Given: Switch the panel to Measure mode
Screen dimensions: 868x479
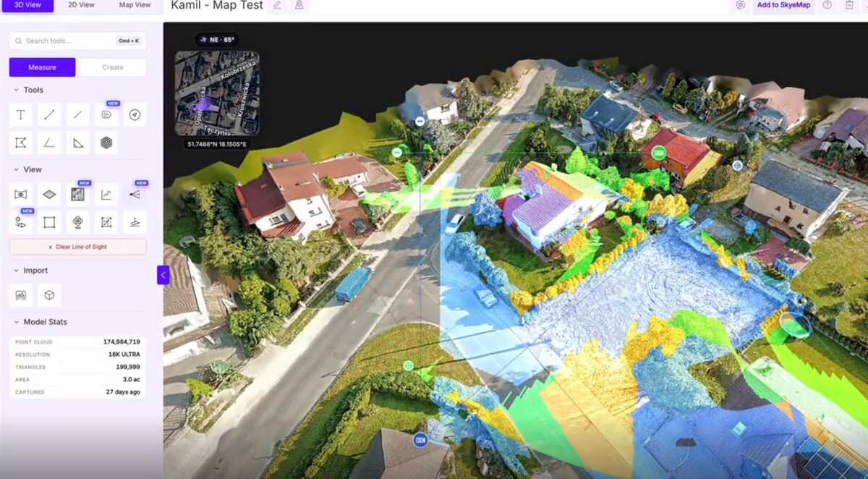Looking at the screenshot, I should pyautogui.click(x=42, y=67).
